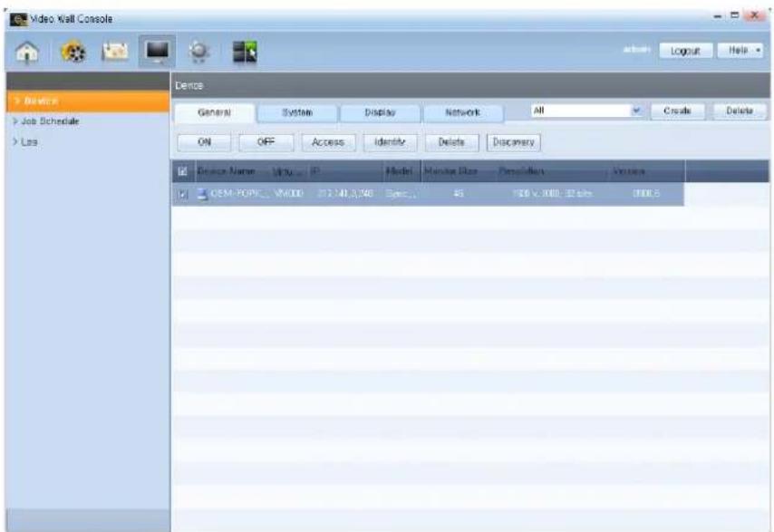774x532 pixels.
Task: Open the gear settings toolbar icon
Action: pyautogui.click(x=198, y=52)
